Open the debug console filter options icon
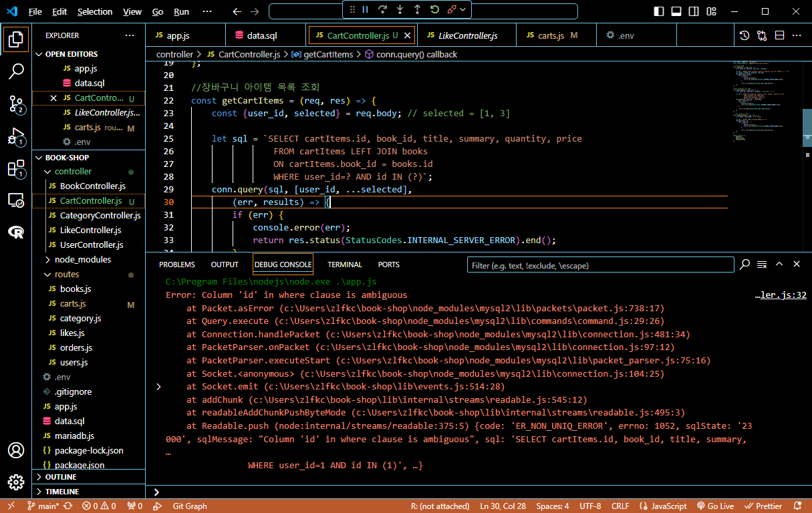The image size is (812, 513). pyautogui.click(x=745, y=265)
